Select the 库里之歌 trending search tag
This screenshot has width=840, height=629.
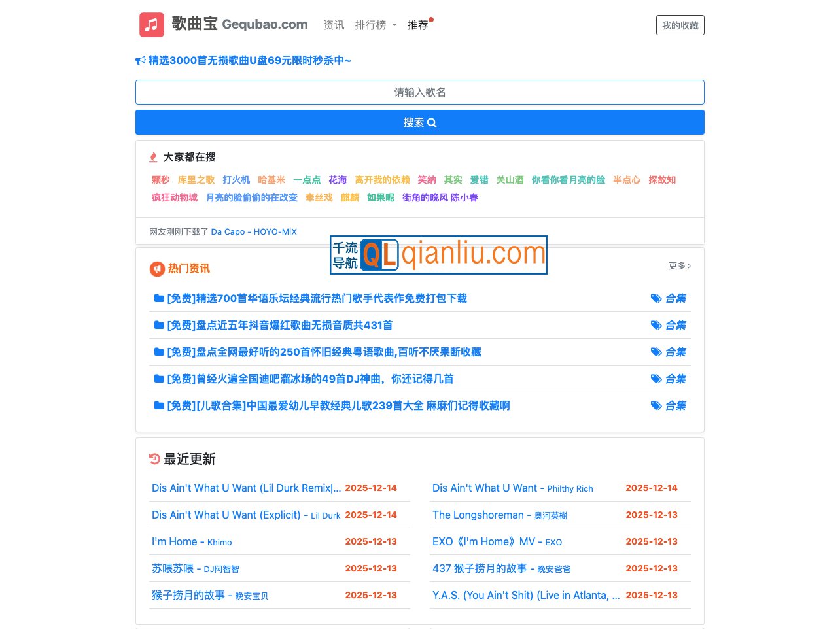tap(196, 180)
